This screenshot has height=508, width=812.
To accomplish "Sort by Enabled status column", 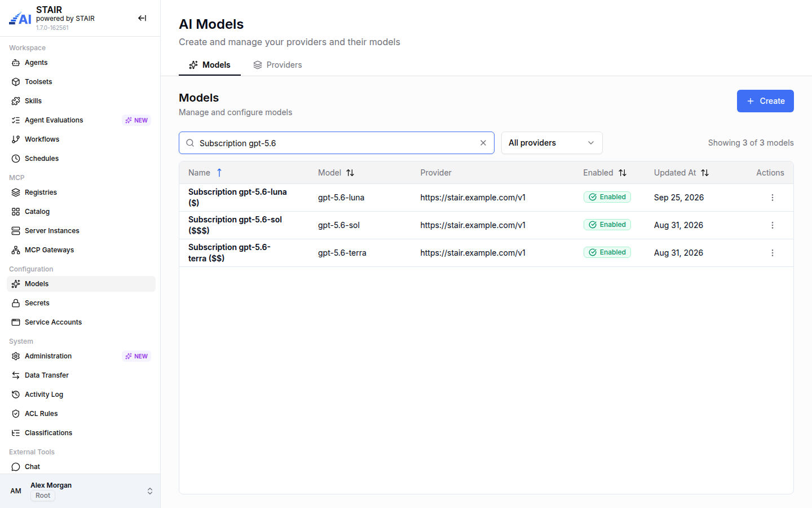I will click(x=605, y=173).
